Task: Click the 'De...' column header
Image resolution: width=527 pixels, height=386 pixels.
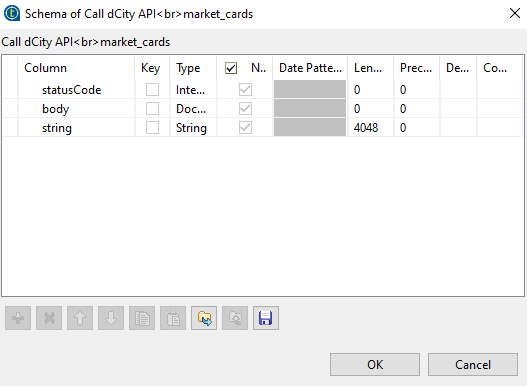Action: (x=458, y=68)
